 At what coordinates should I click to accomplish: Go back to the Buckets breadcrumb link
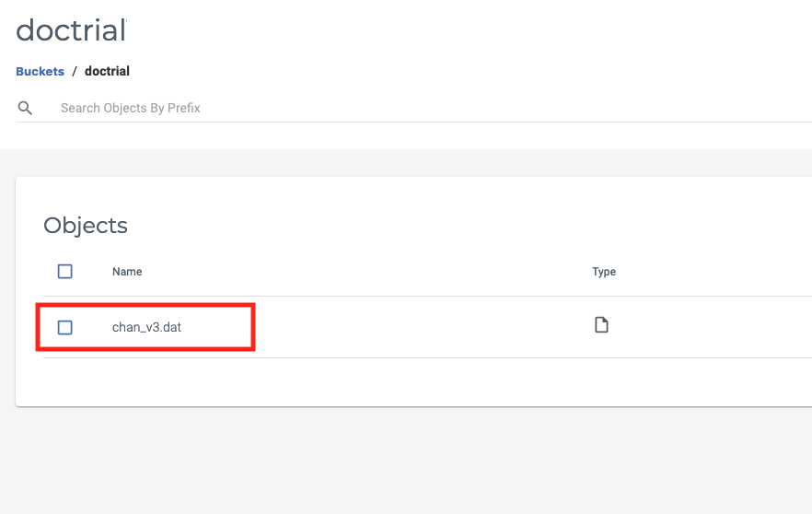[x=40, y=71]
